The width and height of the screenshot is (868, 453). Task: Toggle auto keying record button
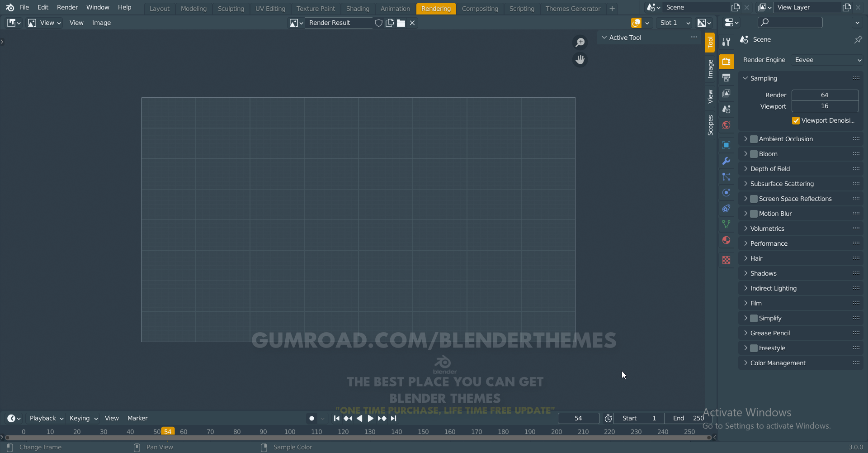(311, 418)
